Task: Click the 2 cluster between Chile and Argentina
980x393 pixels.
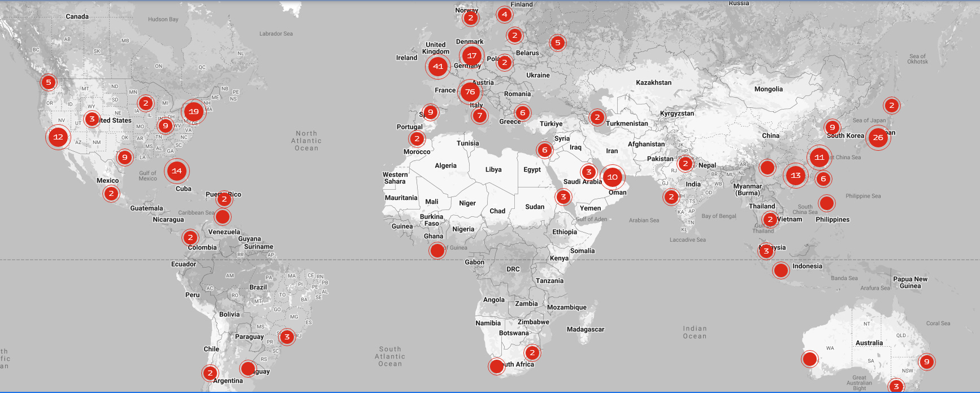Action: click(210, 373)
